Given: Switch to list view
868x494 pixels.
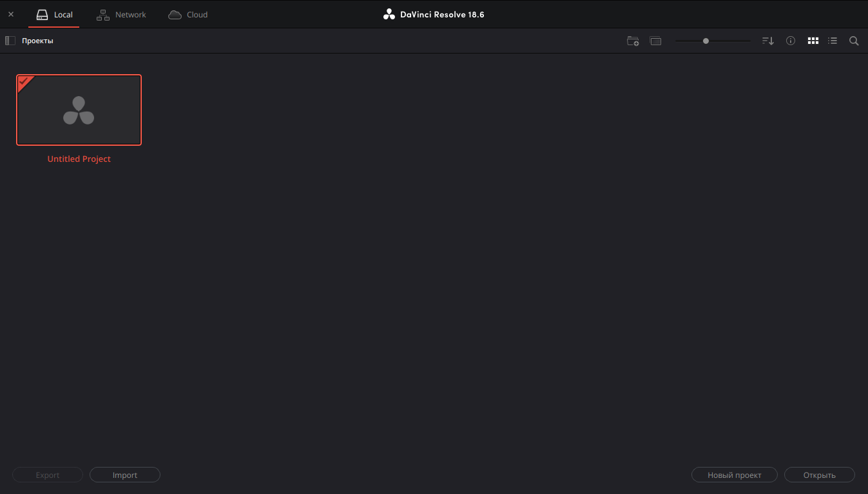Looking at the screenshot, I should [833, 41].
